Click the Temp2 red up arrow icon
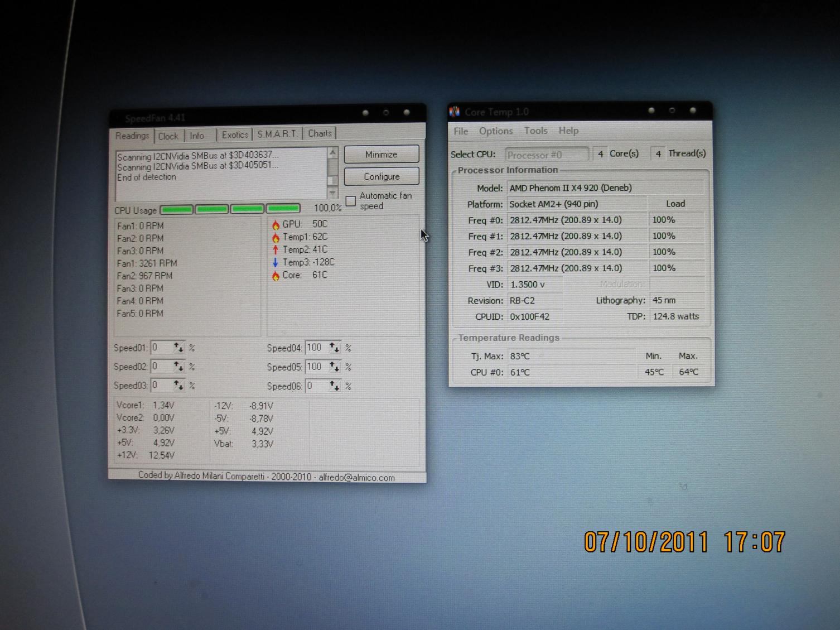Viewport: 840px width, 630px height. pos(276,250)
